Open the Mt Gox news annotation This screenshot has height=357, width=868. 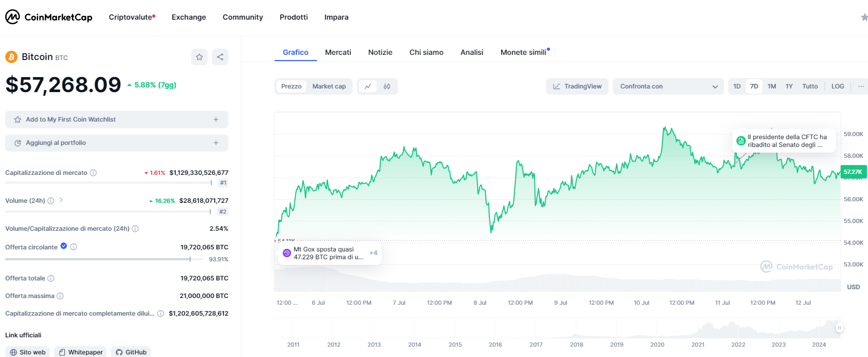tap(330, 253)
